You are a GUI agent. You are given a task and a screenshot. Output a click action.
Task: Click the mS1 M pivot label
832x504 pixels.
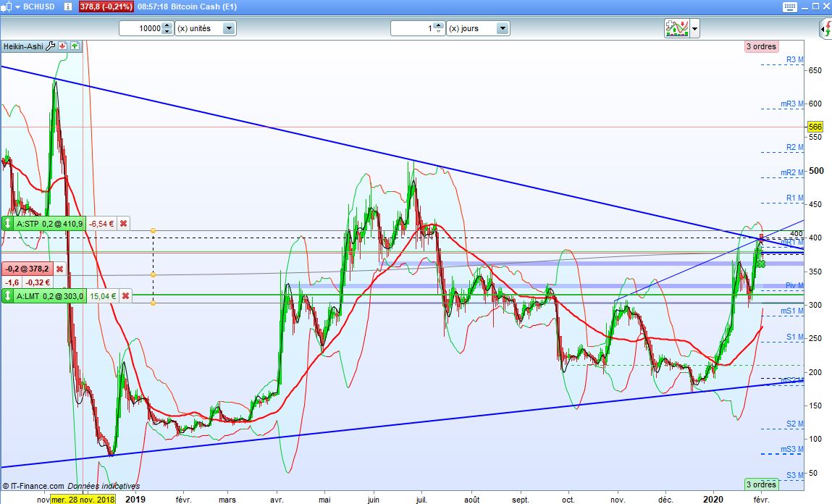click(791, 311)
